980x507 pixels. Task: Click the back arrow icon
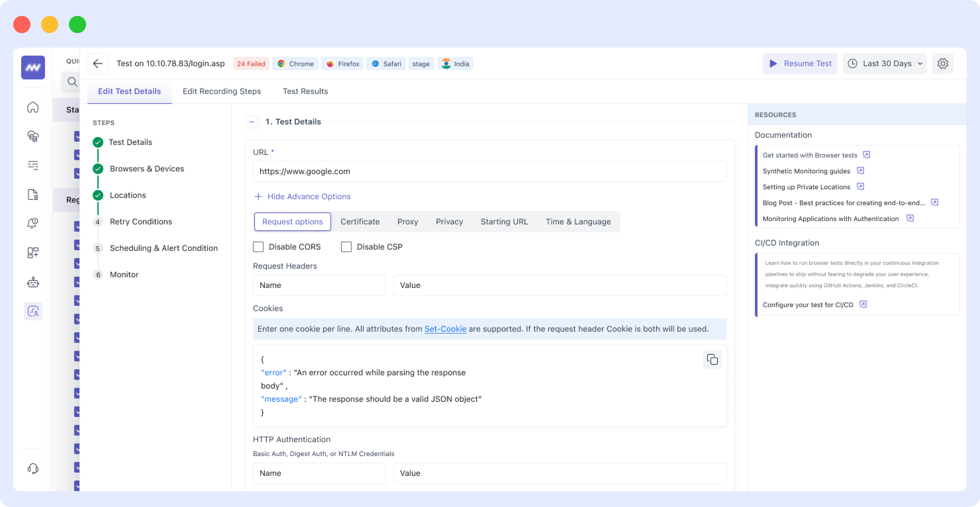click(x=98, y=64)
